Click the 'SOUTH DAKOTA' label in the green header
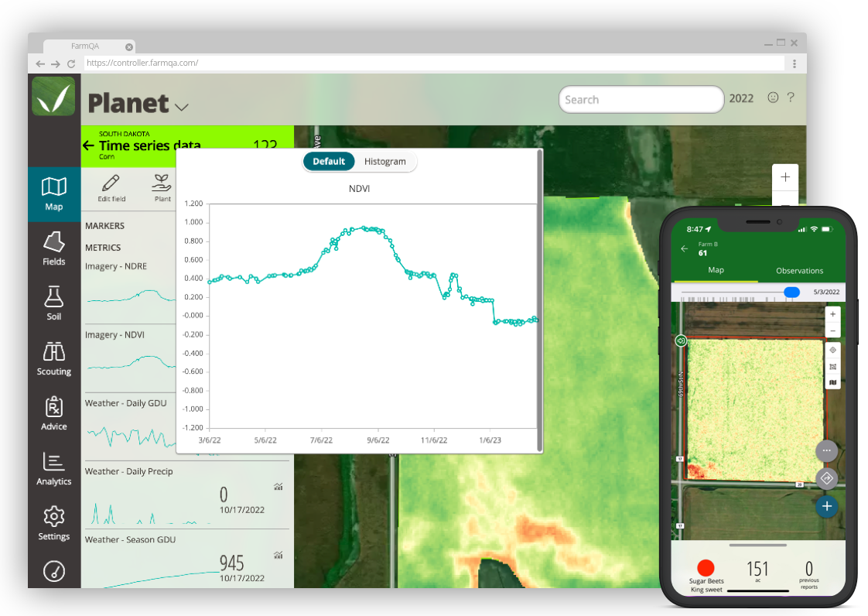This screenshot has width=868, height=616. (x=124, y=134)
